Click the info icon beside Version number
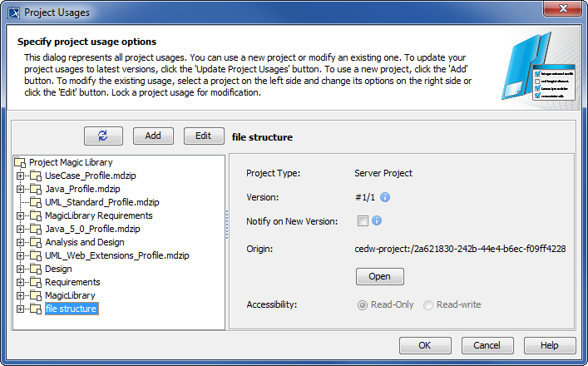This screenshot has width=588, height=366. tap(385, 197)
